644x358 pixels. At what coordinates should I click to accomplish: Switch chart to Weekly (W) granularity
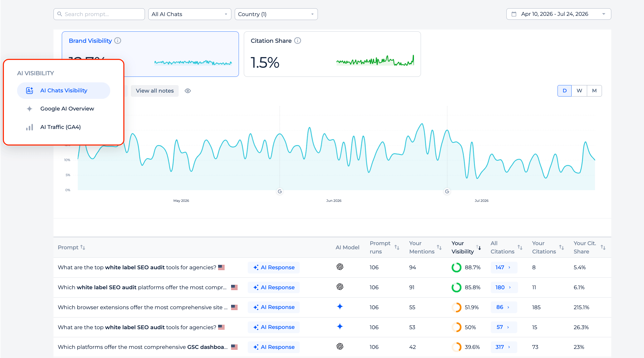pos(579,91)
